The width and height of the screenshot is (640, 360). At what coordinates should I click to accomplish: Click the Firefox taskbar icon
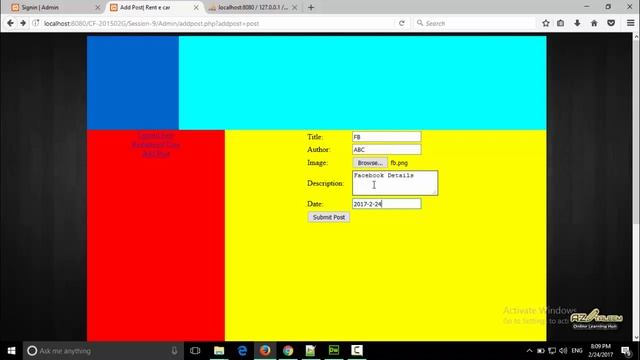(x=265, y=351)
